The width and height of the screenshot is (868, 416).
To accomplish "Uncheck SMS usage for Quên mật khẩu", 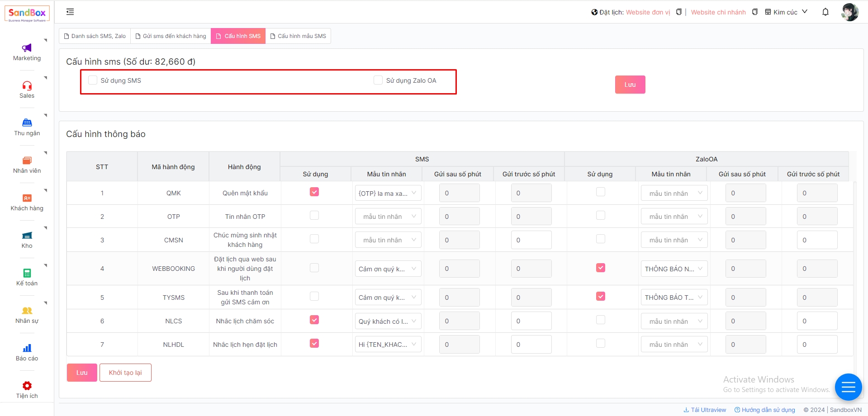I will point(314,192).
